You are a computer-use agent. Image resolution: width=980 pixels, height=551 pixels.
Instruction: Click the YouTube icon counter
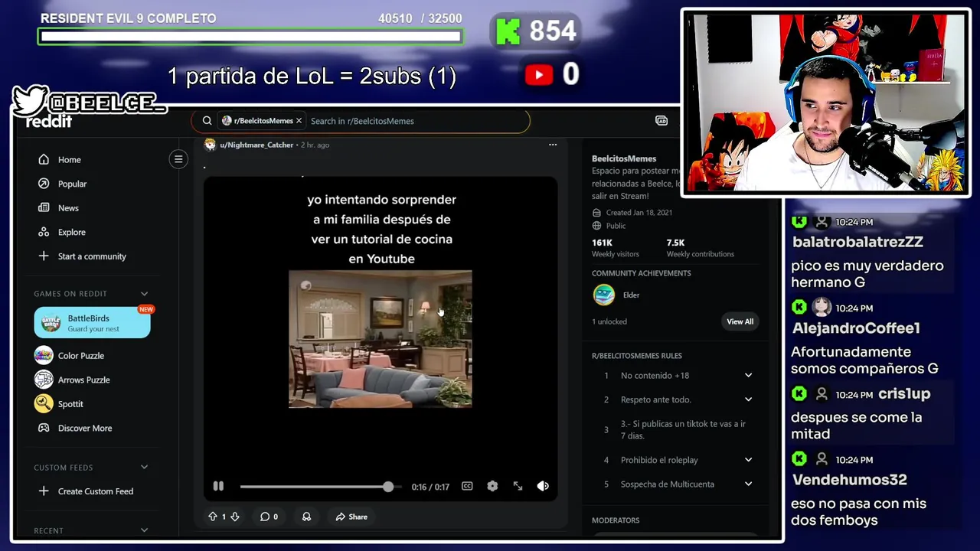click(x=539, y=74)
